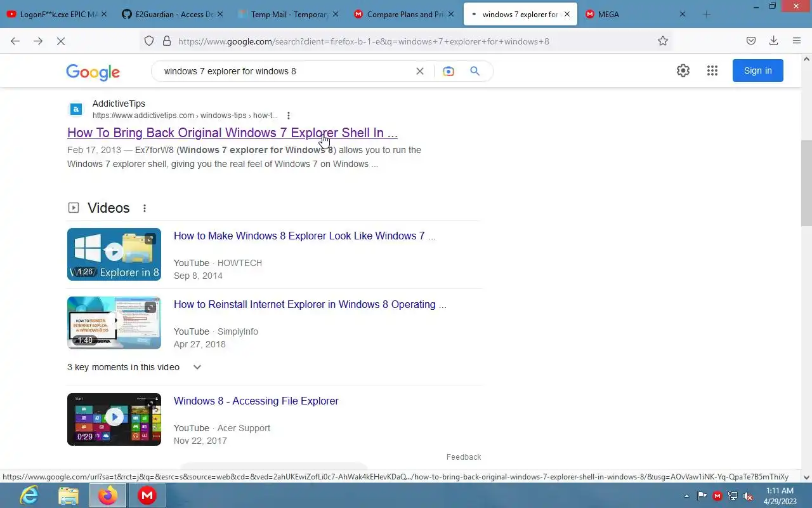This screenshot has height=508, width=812.
Task: Click the browser forward arrow
Action: point(38,41)
